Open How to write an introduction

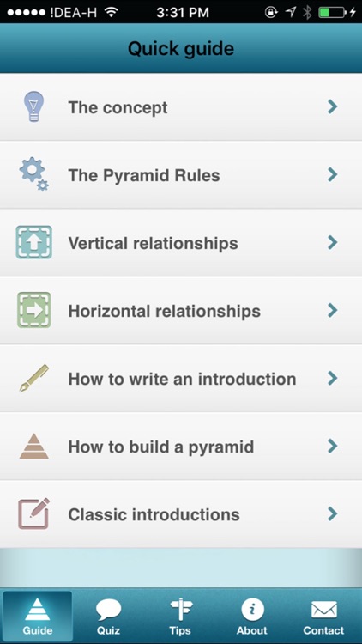(181, 379)
